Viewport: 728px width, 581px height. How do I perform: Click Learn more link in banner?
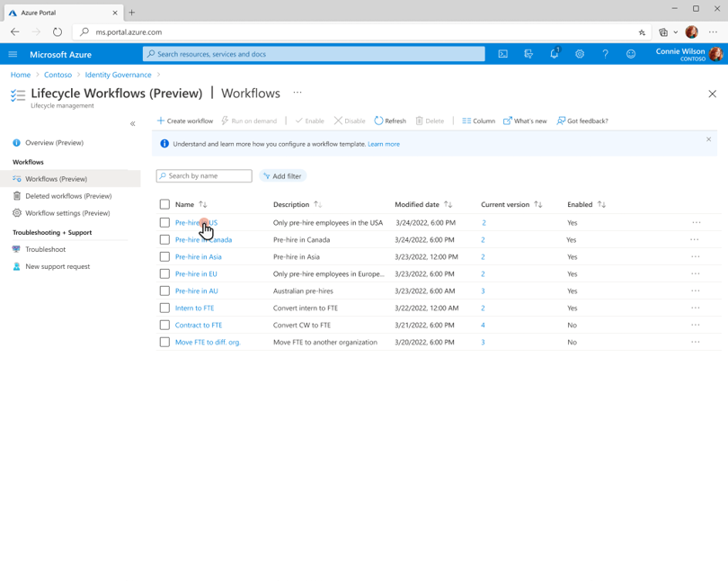coord(384,144)
